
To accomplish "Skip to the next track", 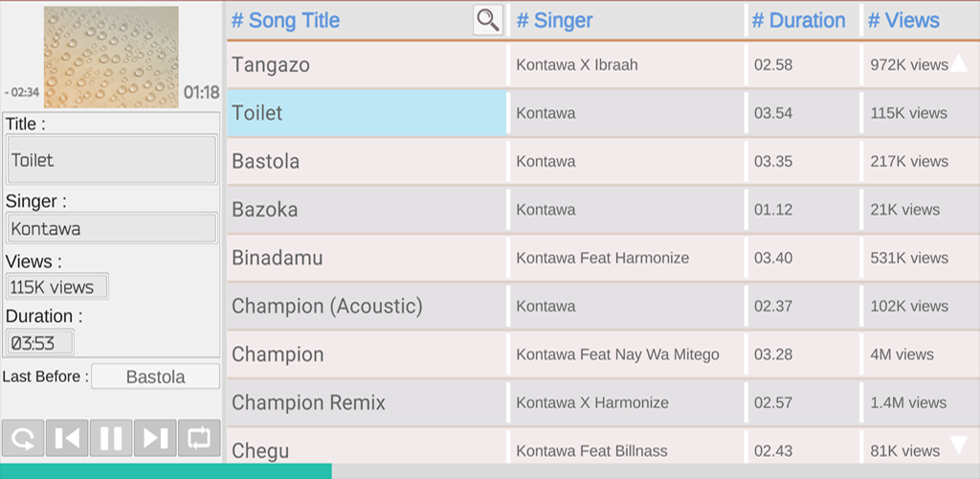I will point(155,438).
